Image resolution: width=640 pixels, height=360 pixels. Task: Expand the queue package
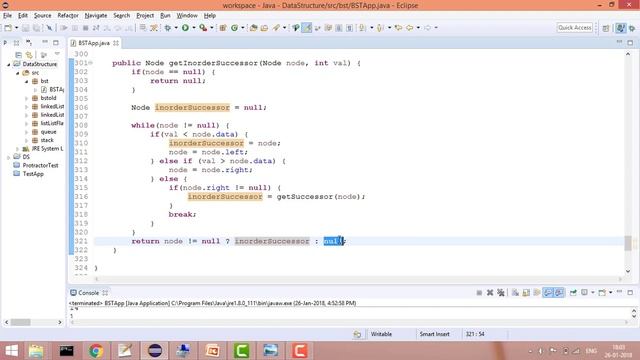point(27,132)
